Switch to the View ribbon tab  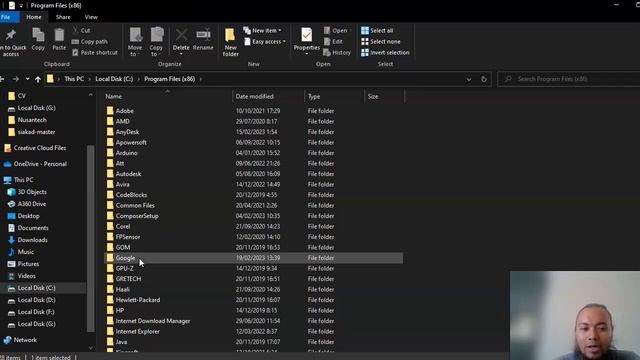click(x=91, y=17)
